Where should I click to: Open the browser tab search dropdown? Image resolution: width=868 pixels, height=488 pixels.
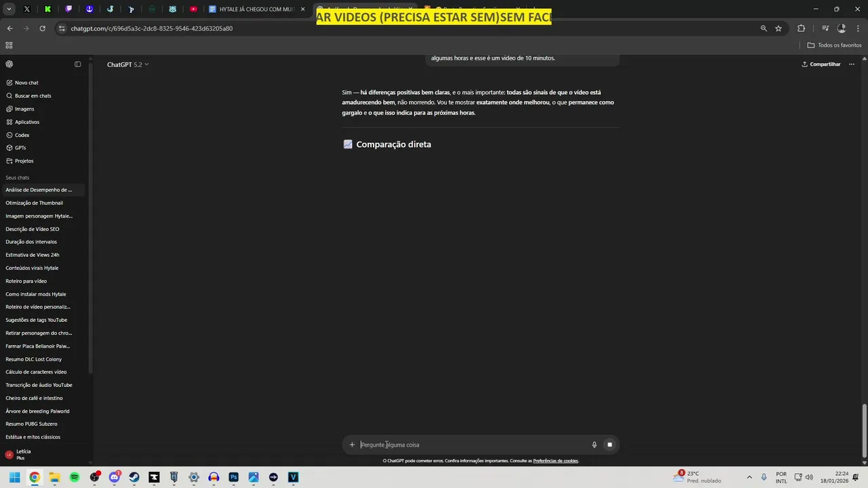click(9, 9)
